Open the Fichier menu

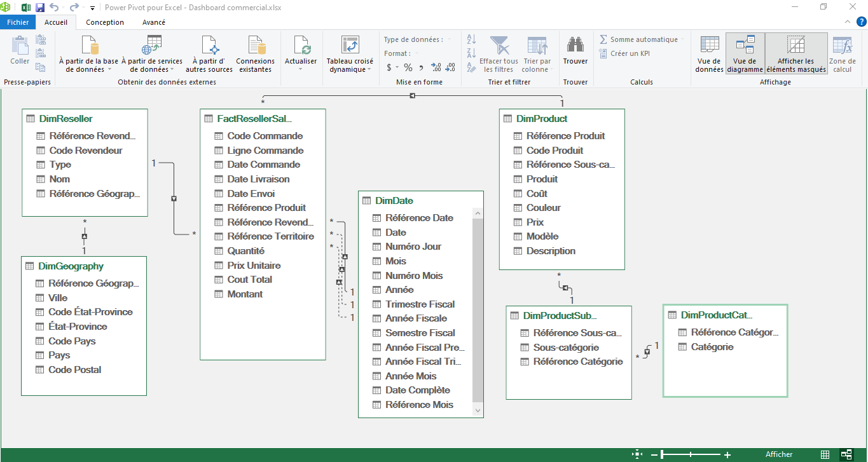pos(18,22)
